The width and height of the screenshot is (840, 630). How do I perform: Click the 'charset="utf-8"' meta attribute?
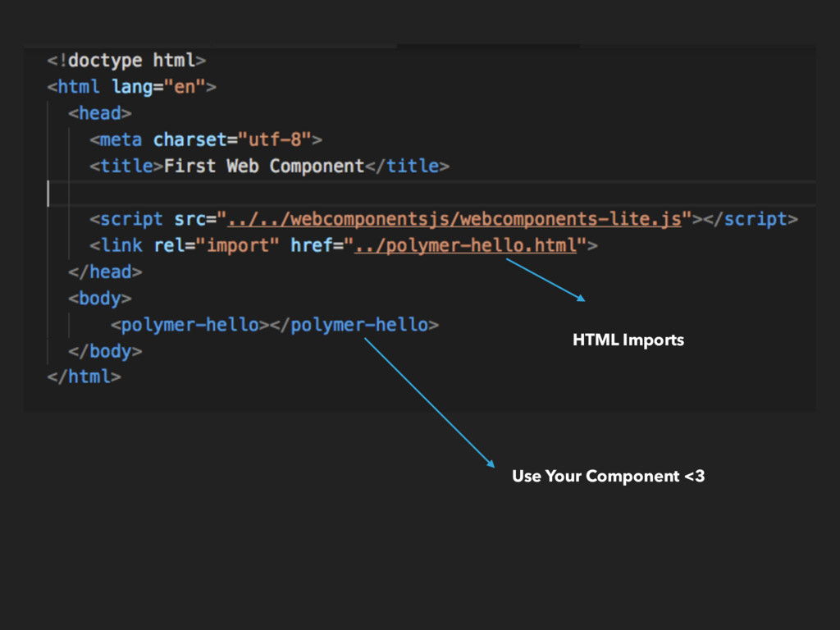232,139
